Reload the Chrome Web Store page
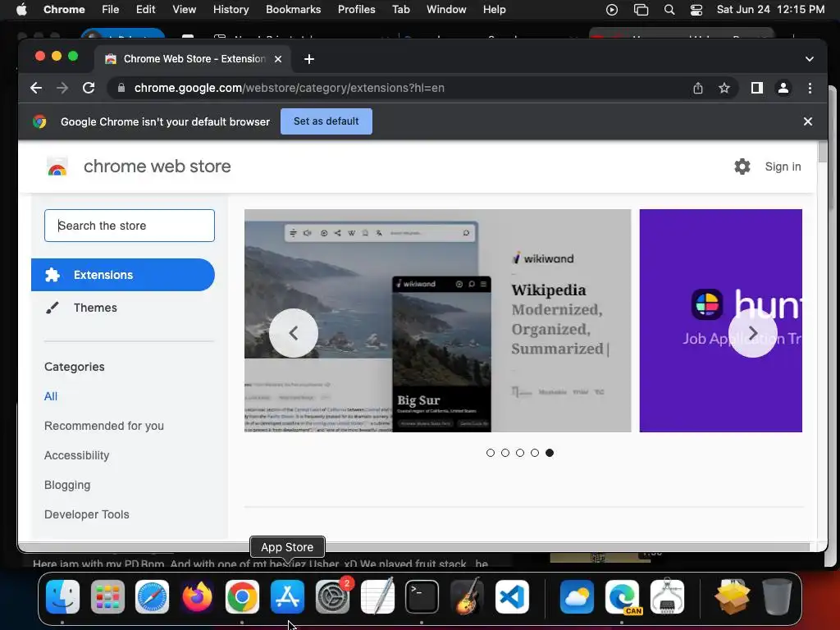Image resolution: width=840 pixels, height=630 pixels. point(89,88)
